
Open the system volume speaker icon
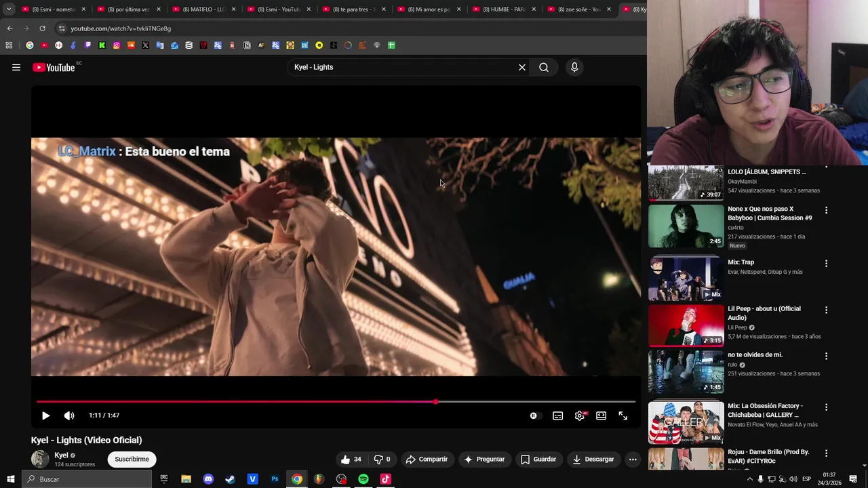pos(793,479)
